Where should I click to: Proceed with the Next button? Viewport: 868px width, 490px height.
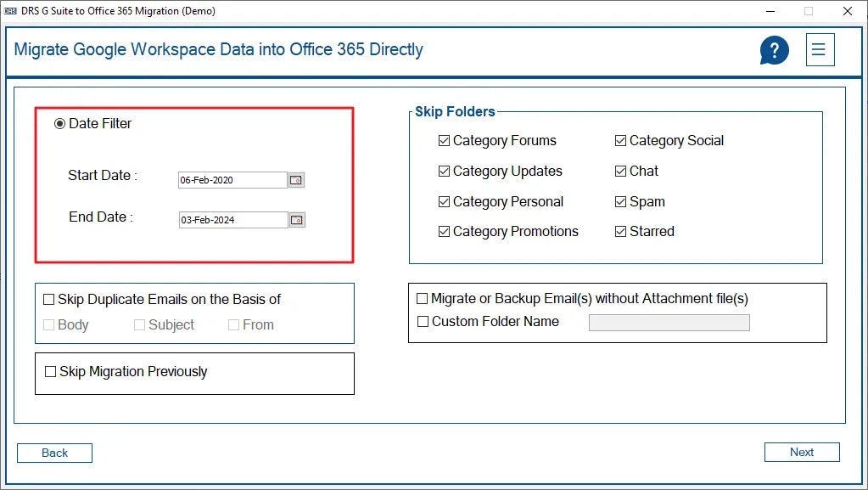tap(802, 453)
